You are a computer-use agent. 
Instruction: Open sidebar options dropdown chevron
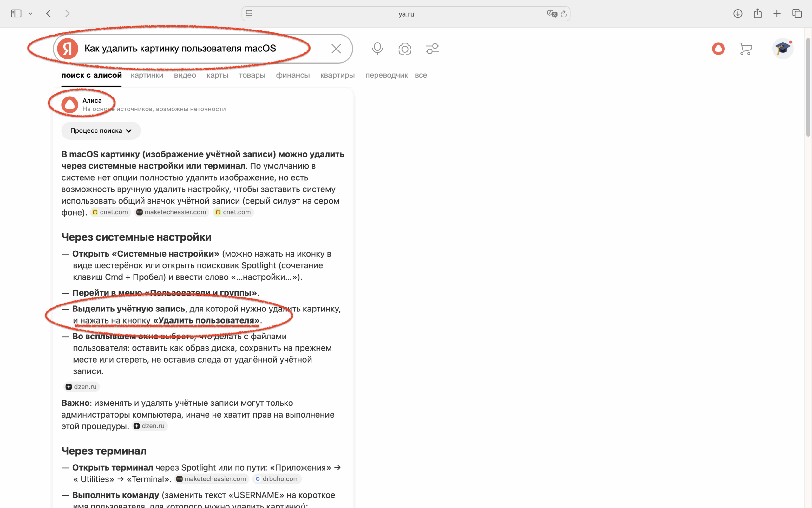pos(30,14)
